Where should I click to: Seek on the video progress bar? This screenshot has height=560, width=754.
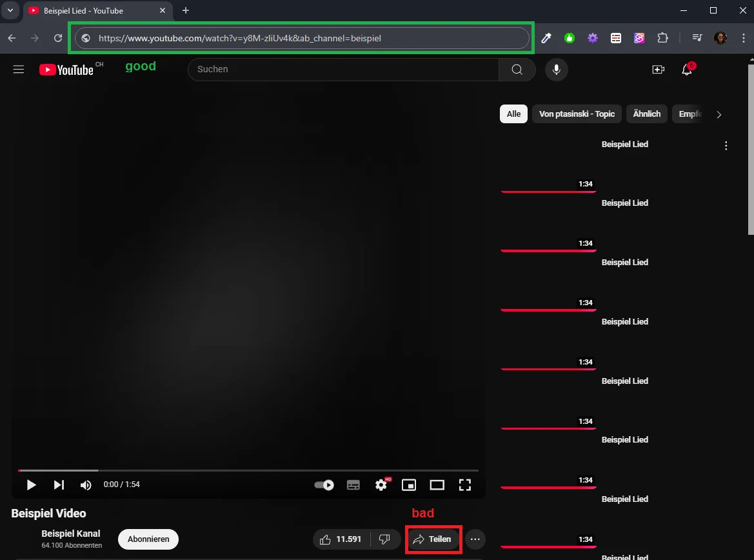(248, 470)
